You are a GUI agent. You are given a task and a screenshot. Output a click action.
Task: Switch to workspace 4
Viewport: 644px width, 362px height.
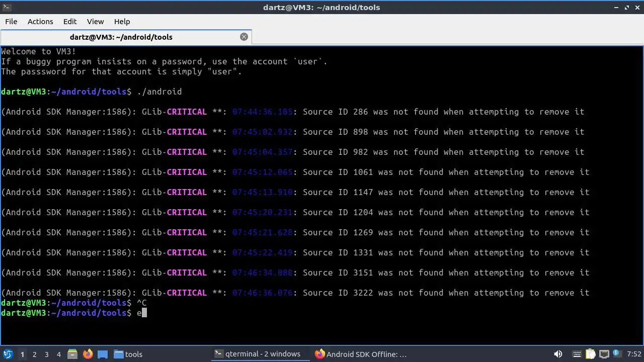tap(58, 354)
